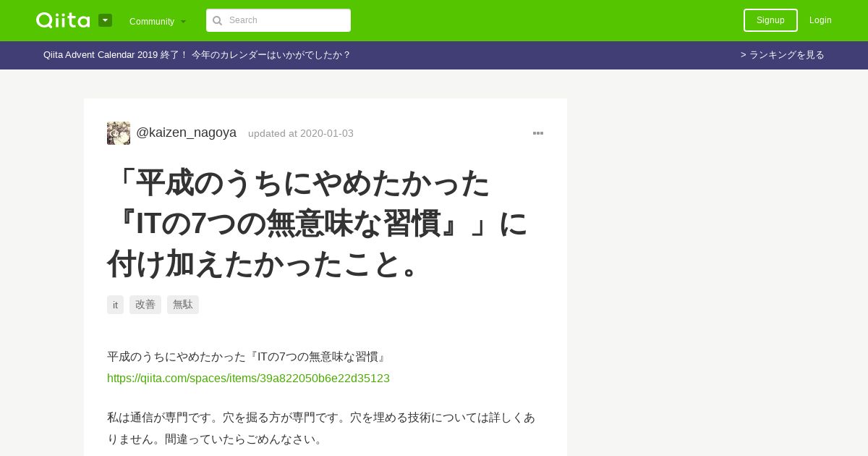Open the Qiita logo home link

point(63,20)
